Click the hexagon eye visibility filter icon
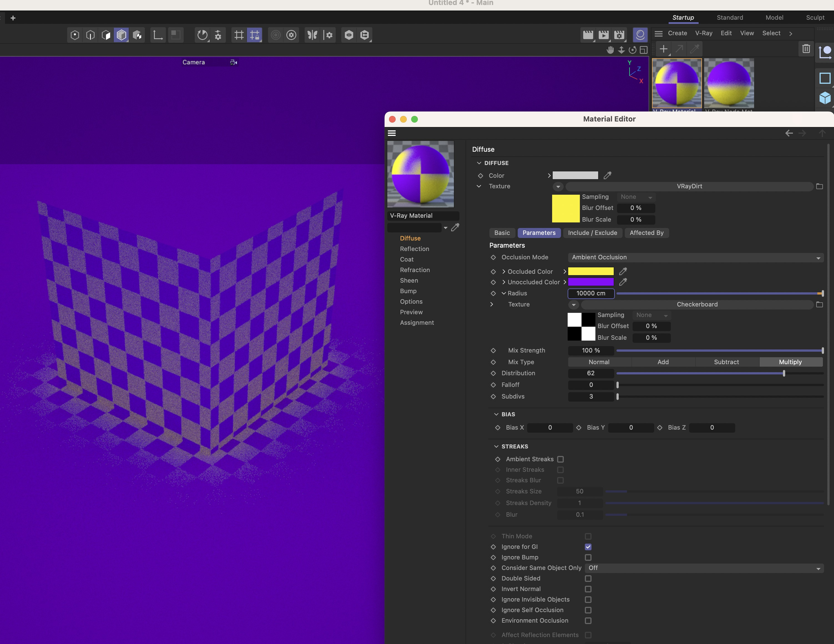 [349, 35]
